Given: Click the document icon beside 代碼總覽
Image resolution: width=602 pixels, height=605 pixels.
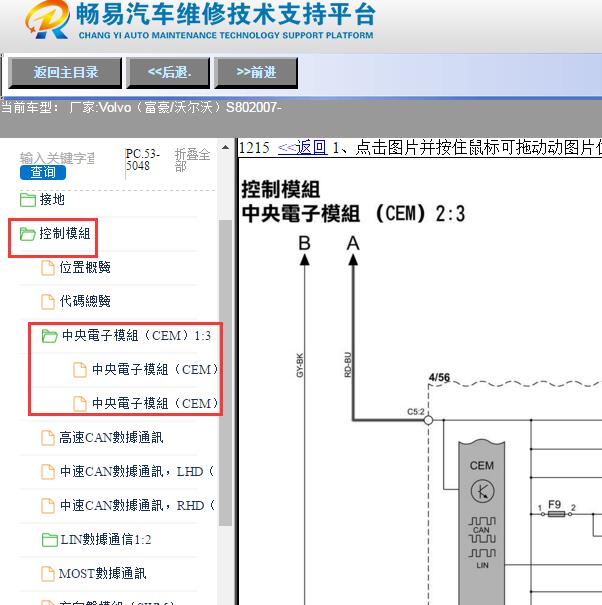Looking at the screenshot, I should click(48, 302).
